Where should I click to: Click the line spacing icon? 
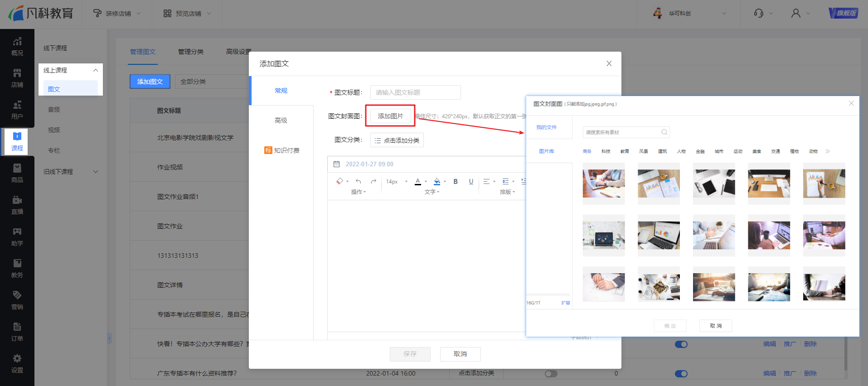coord(505,181)
